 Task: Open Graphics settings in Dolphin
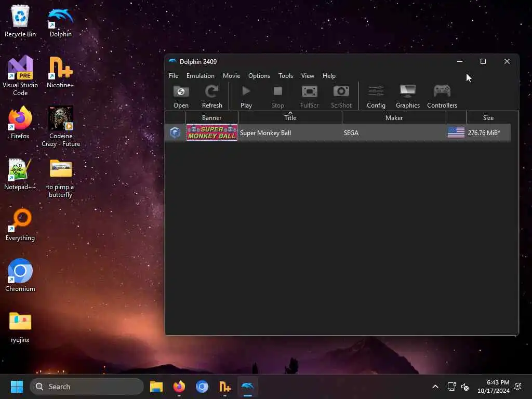[x=407, y=97]
